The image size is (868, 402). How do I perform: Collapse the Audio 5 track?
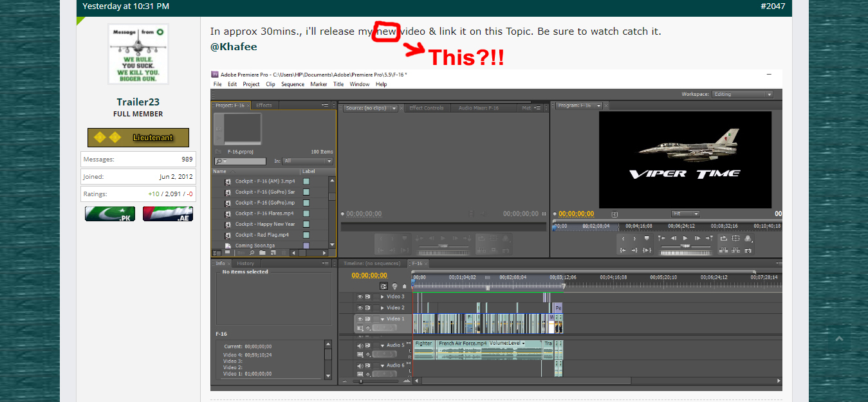click(382, 345)
